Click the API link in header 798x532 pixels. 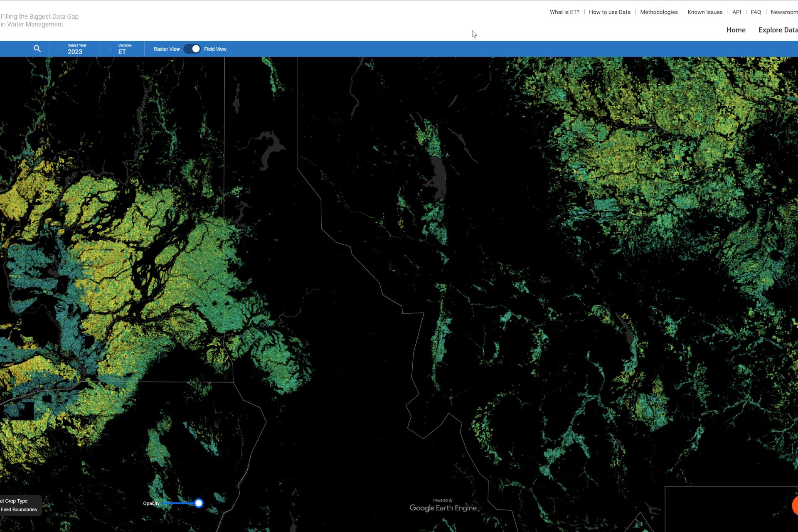736,12
